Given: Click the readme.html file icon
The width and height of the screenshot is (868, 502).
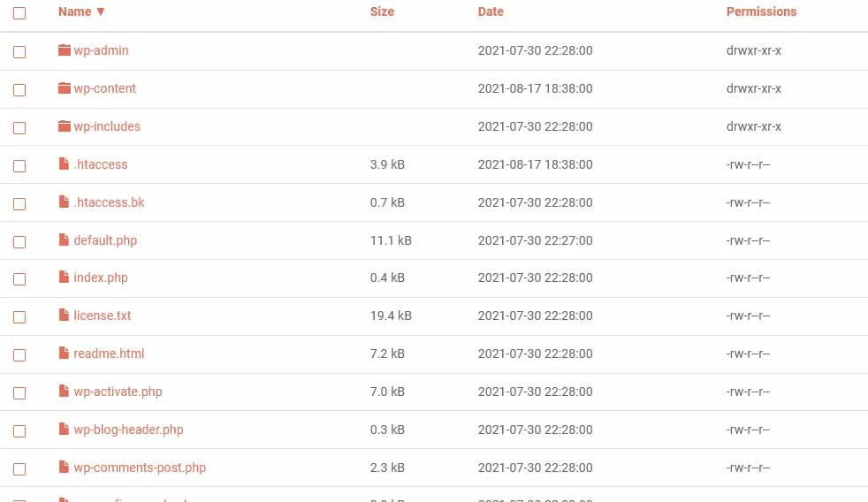Looking at the screenshot, I should tap(64, 354).
